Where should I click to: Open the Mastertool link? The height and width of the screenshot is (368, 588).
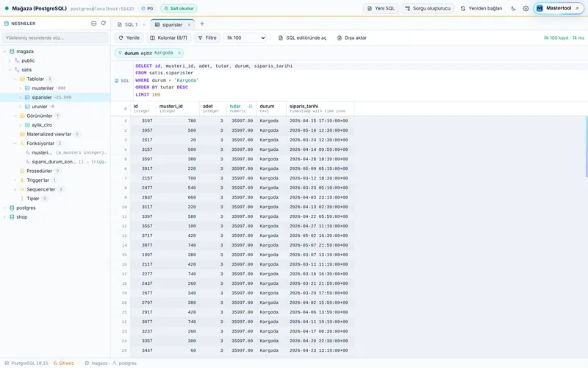pos(559,8)
